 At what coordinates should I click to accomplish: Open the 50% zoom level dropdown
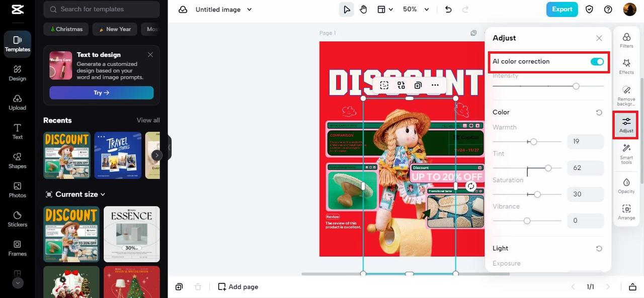point(416,10)
